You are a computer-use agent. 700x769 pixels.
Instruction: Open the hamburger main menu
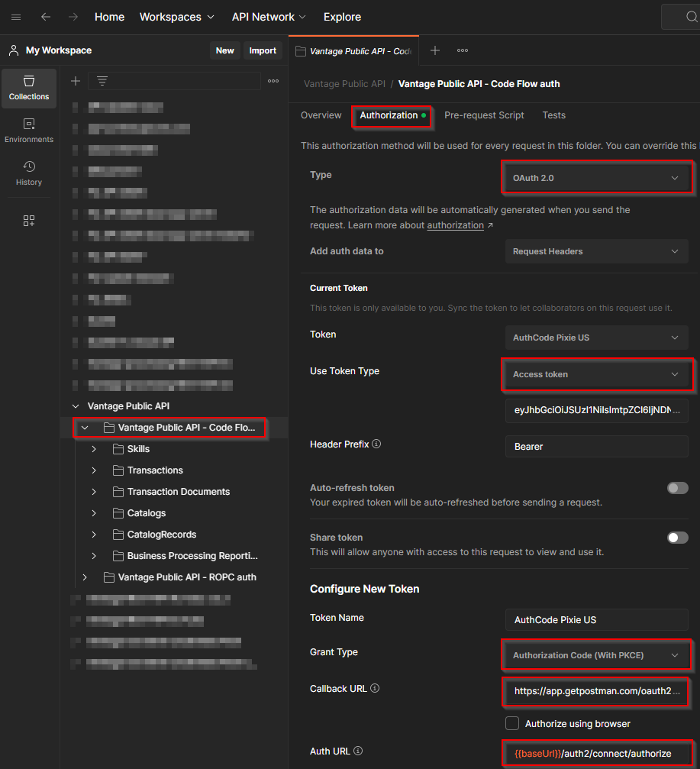[x=16, y=17]
